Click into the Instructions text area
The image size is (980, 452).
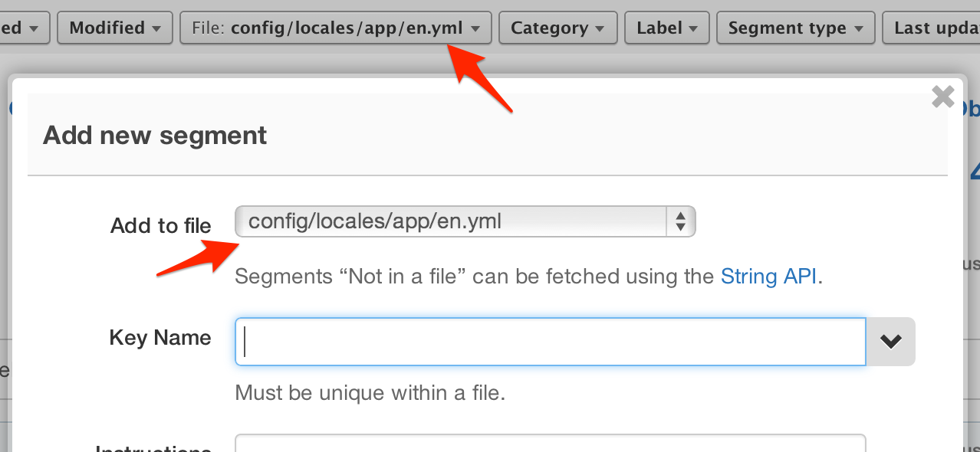(x=550, y=444)
